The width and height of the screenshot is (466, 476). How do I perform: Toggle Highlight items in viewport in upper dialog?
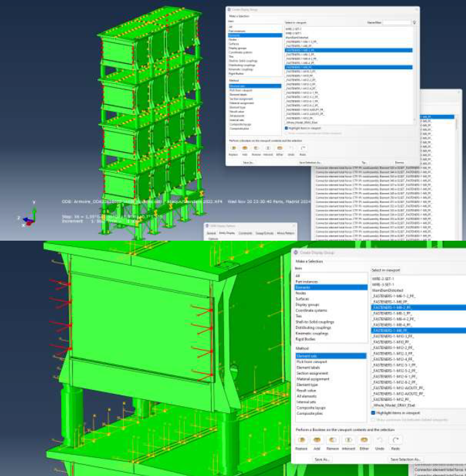click(287, 128)
